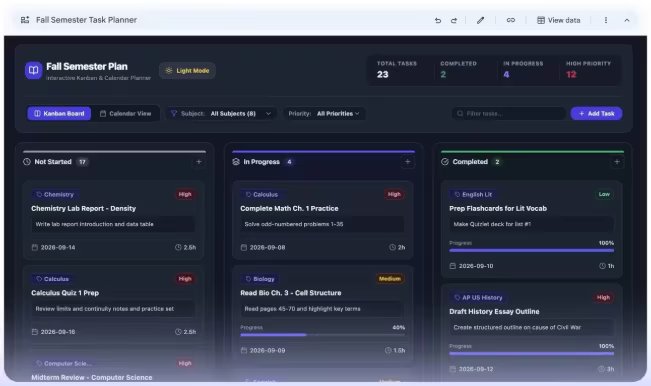Click High badge on Chemistry Lab Report
651x386 pixels.
point(185,194)
